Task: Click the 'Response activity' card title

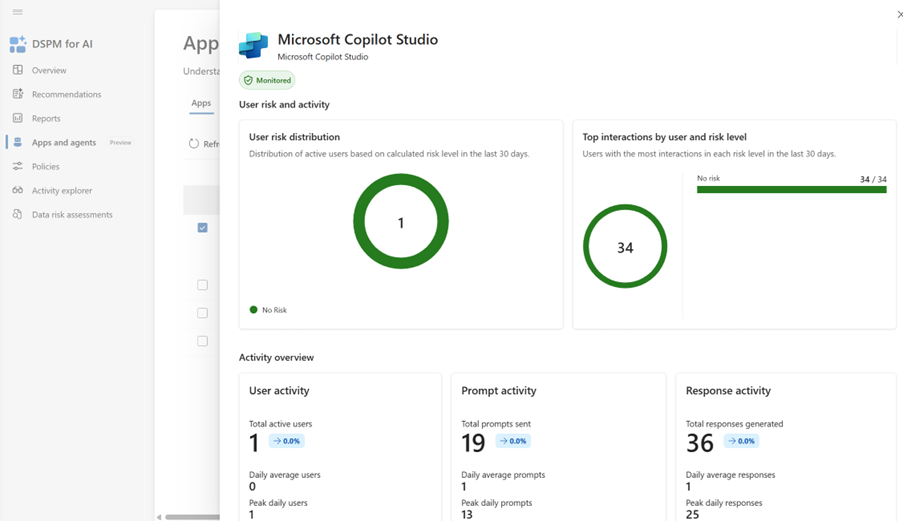Action: pos(728,390)
